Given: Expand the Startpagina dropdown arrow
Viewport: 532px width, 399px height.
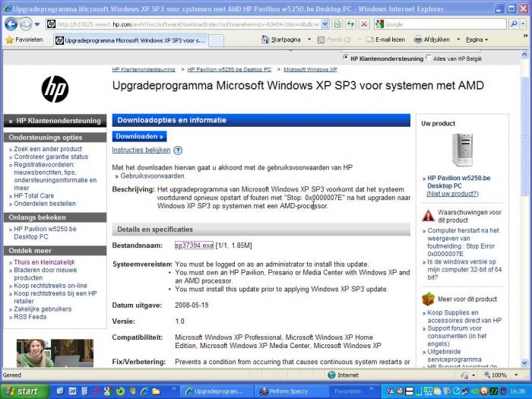Looking at the screenshot, I should (x=309, y=40).
